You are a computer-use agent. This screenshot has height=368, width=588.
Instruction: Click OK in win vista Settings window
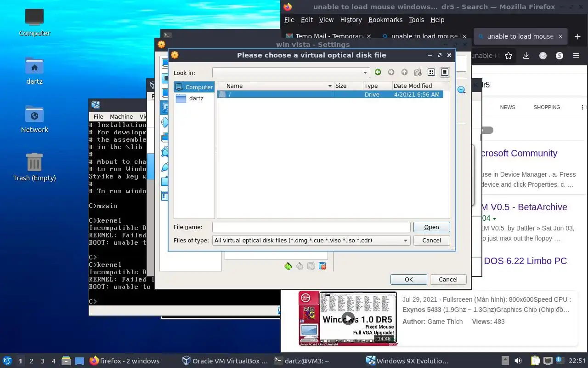point(409,279)
